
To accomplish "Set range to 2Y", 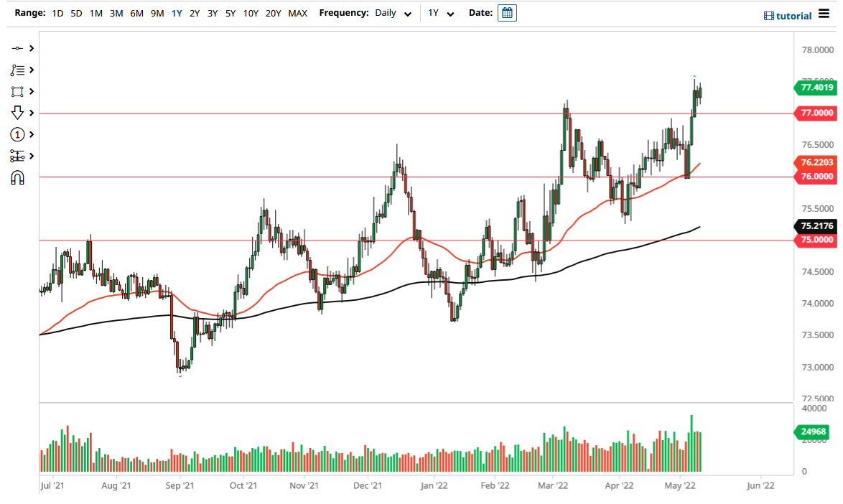I will coord(195,13).
